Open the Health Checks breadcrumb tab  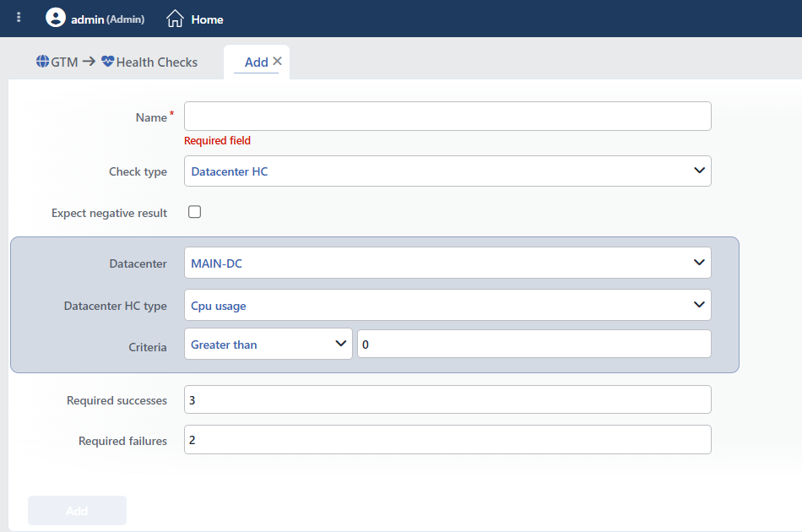(156, 62)
